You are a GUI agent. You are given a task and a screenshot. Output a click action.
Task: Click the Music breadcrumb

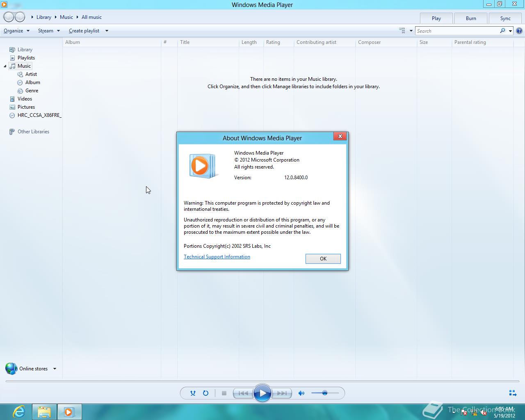click(66, 17)
